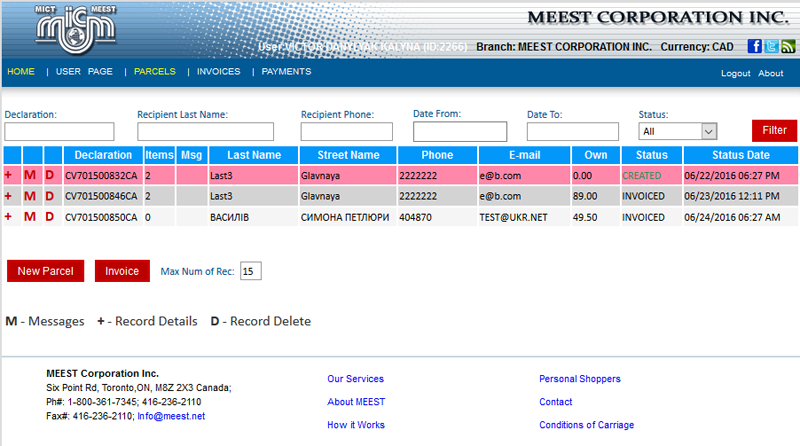Open the RSS feed icon
800x446 pixels.
[788, 46]
